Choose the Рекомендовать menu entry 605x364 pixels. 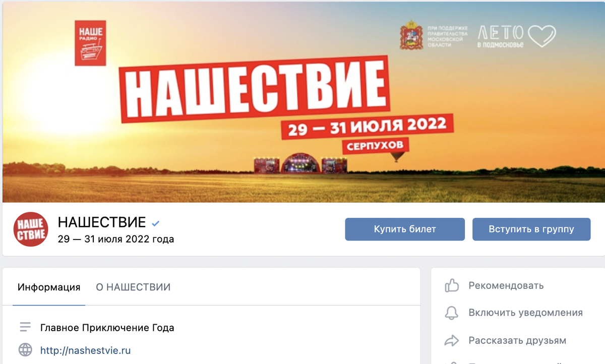tap(506, 286)
